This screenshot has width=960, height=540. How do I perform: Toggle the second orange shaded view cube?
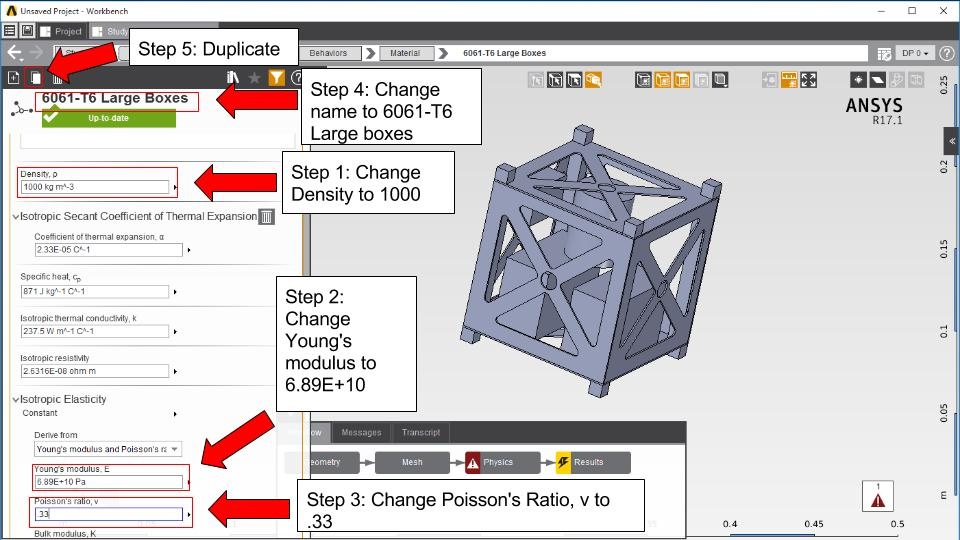[x=681, y=80]
